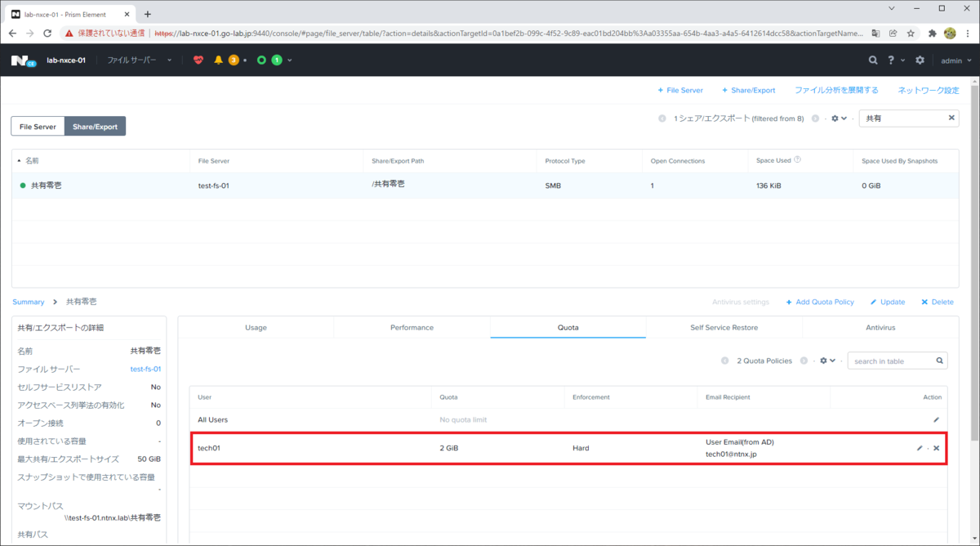Click the Nutanix CE logo icon
The height and width of the screenshot is (546, 980).
click(x=23, y=60)
